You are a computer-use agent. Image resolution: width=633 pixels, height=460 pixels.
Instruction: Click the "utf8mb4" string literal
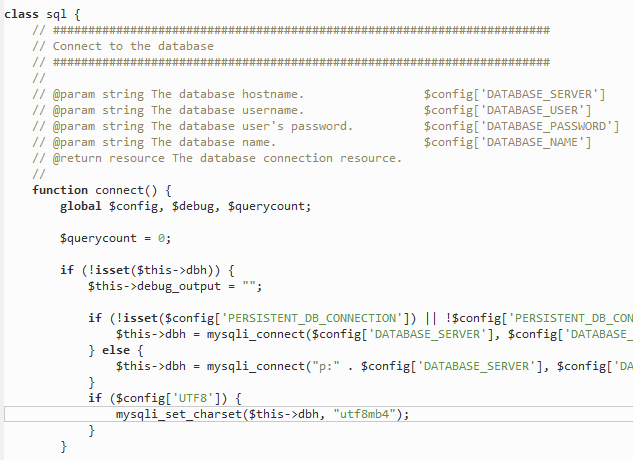pos(365,415)
